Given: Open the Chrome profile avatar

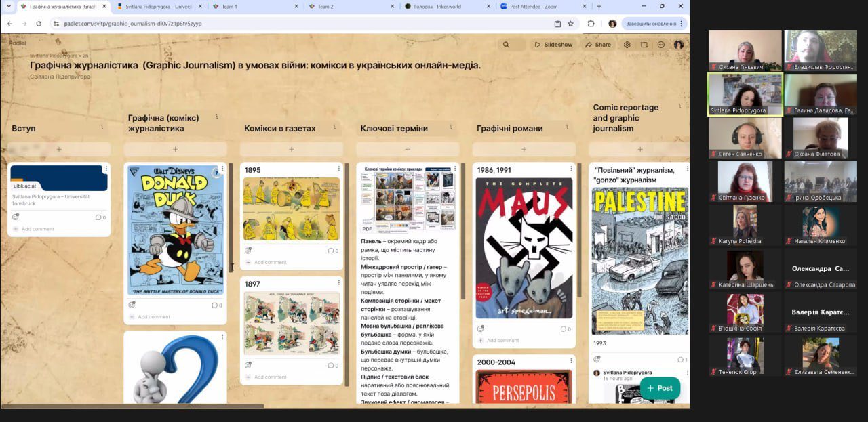Looking at the screenshot, I should [x=612, y=23].
